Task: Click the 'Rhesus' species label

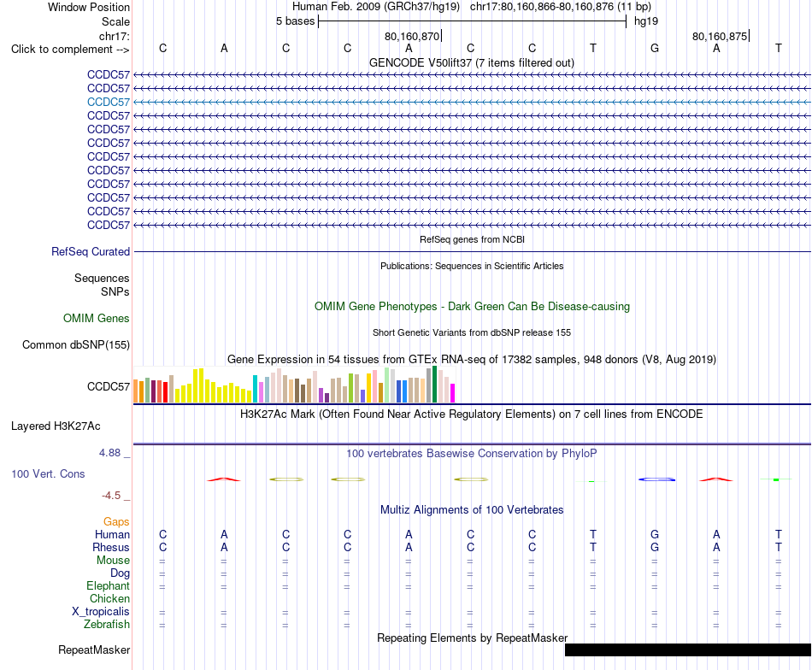Action: point(111,547)
